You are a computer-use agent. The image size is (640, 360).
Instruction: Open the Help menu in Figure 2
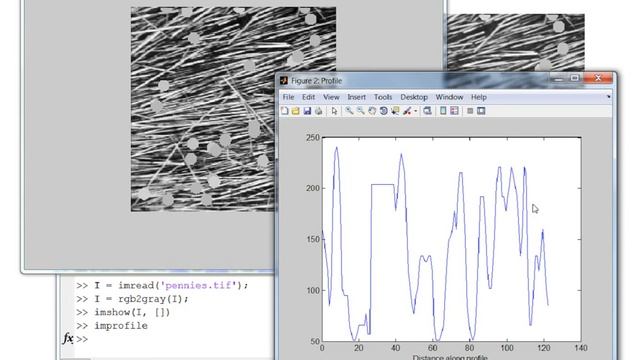[479, 97]
